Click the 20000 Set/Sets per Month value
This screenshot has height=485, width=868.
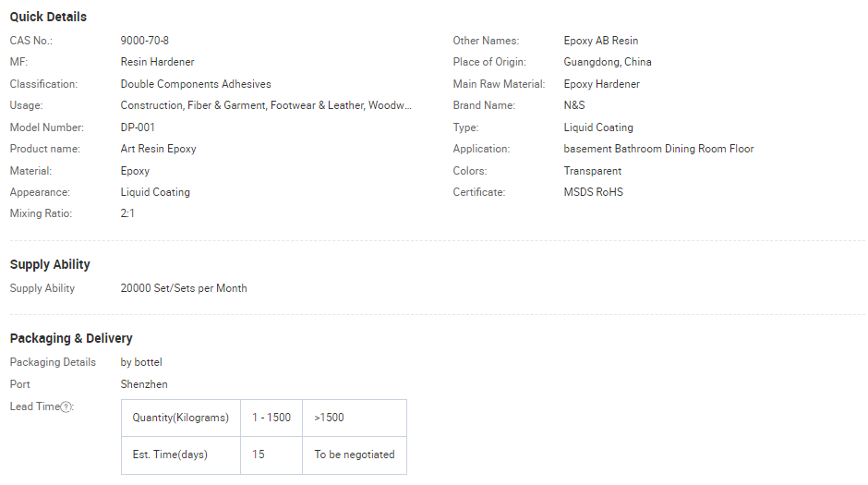[184, 288]
